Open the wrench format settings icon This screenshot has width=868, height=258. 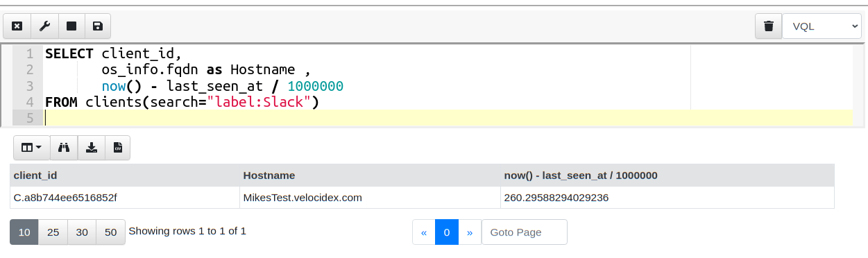pos(44,26)
